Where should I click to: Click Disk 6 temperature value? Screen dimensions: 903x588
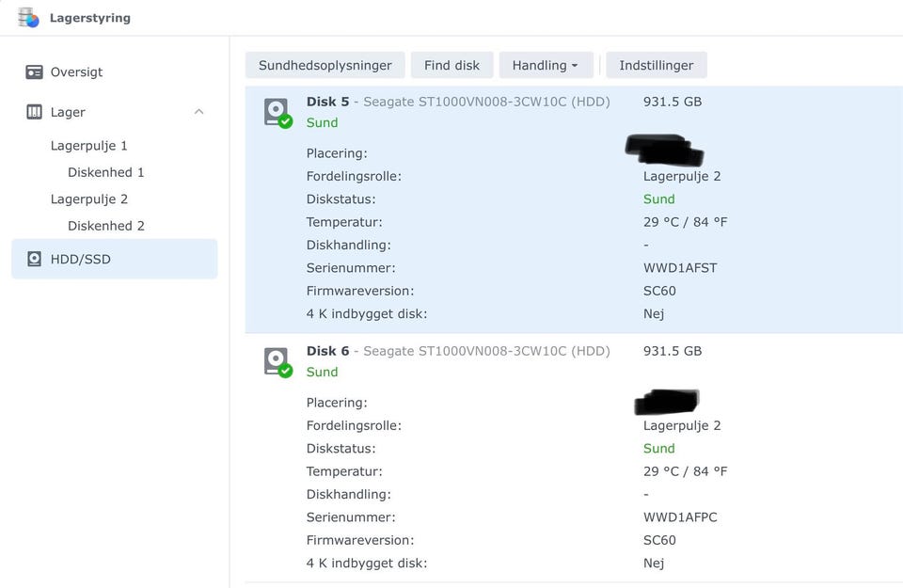click(685, 471)
